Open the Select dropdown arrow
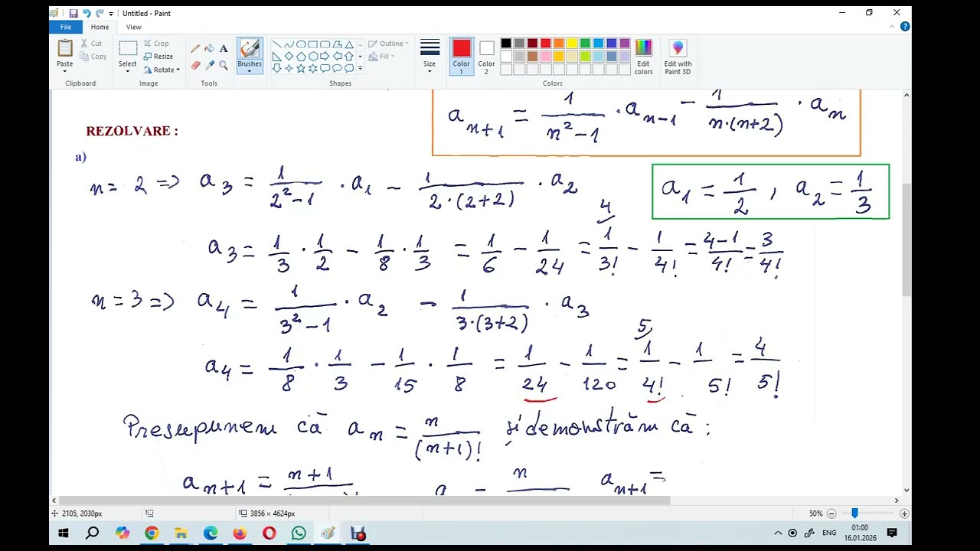This screenshot has width=980, height=551. point(128,70)
